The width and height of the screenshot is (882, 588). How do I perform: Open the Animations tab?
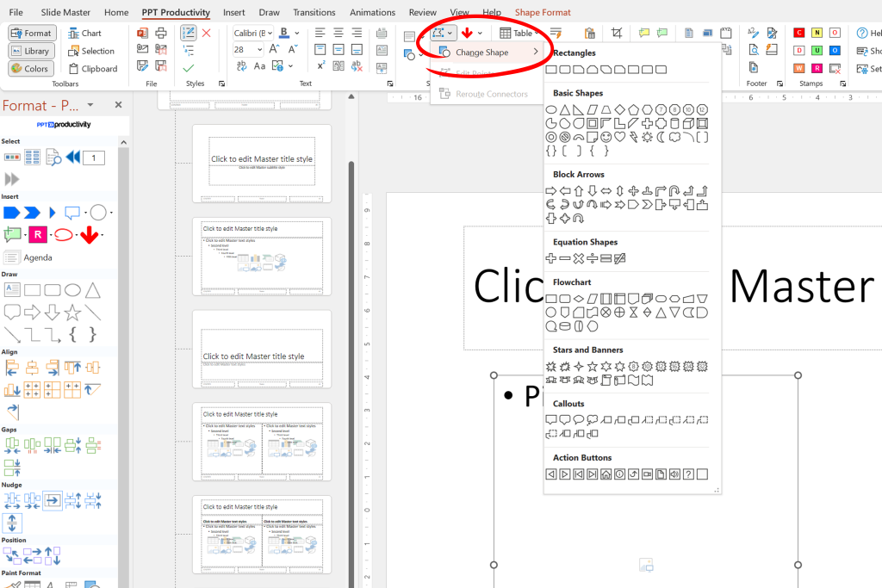(372, 12)
